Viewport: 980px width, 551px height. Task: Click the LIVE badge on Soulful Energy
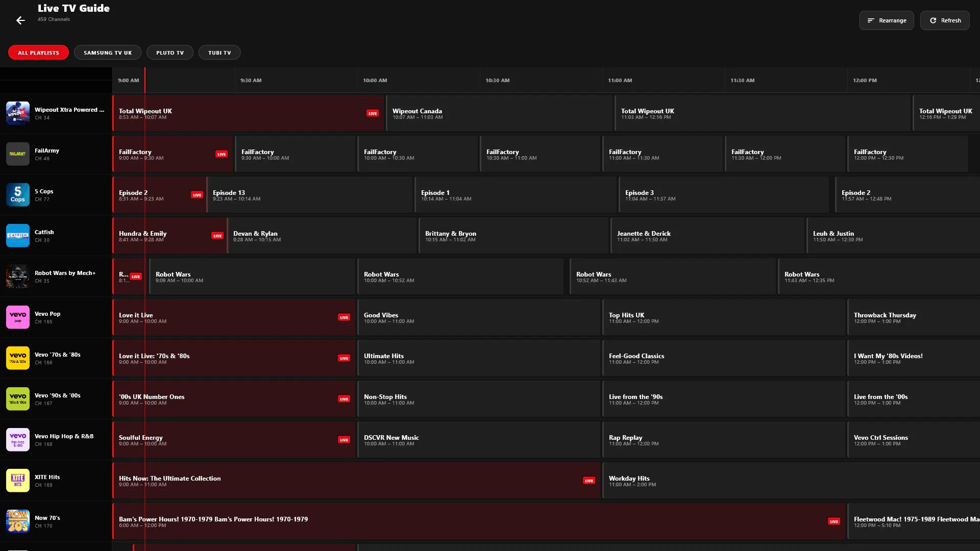[344, 440]
